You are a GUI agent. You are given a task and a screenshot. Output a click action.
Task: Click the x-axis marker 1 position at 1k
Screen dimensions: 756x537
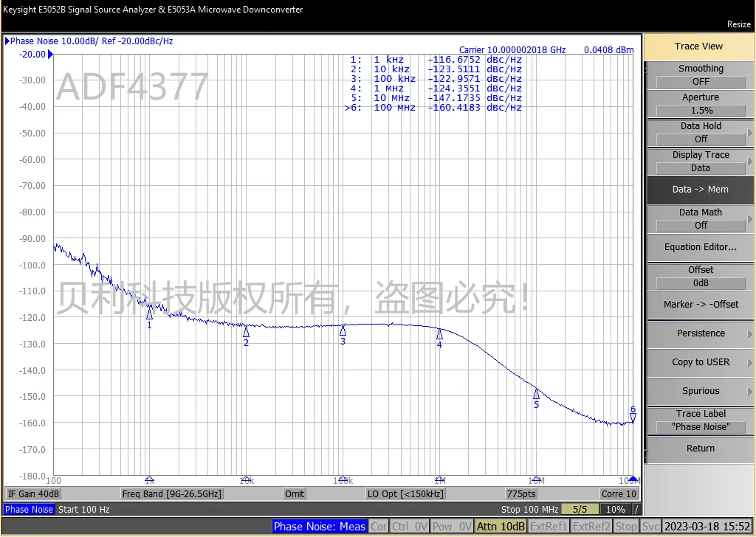(149, 479)
